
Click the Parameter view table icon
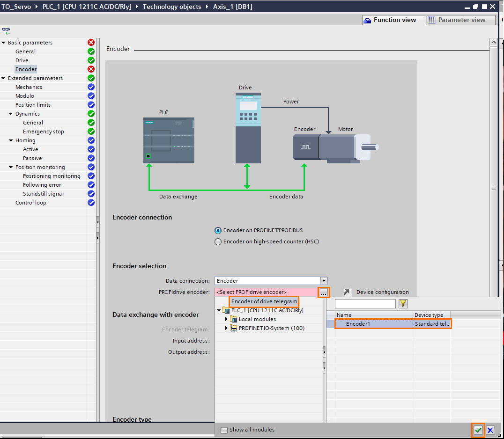432,20
